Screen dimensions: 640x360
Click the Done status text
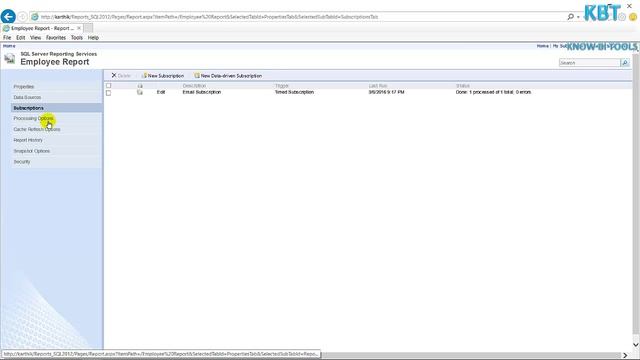tap(493, 92)
